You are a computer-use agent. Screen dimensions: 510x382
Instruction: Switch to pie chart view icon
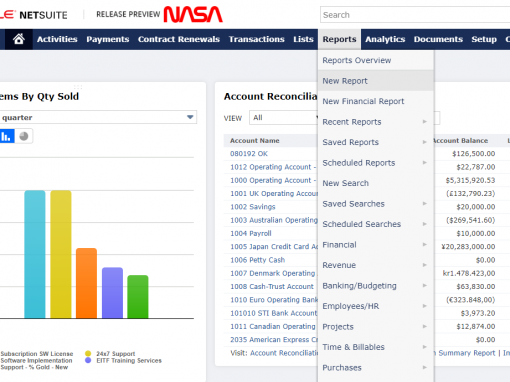click(x=24, y=136)
